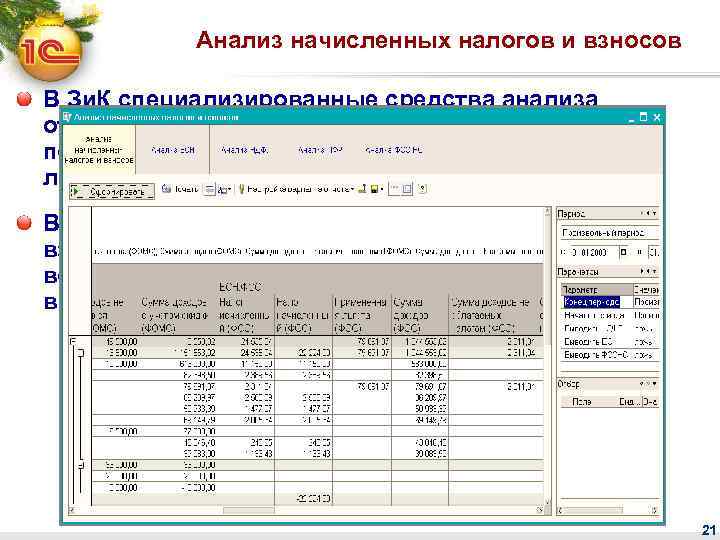Select the Анализ ФСС НС tab
The width and height of the screenshot is (720, 540).
(x=394, y=150)
